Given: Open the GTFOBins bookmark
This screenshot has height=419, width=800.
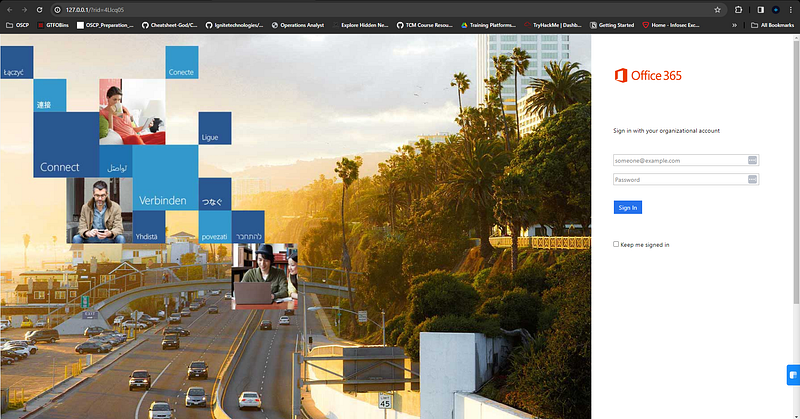Looking at the screenshot, I should point(53,25).
